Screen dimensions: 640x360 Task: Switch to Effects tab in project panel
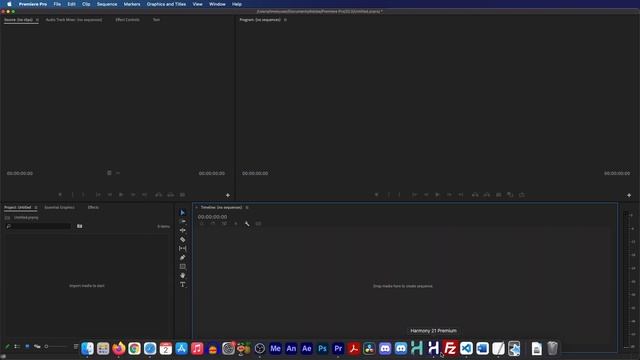tap(93, 207)
